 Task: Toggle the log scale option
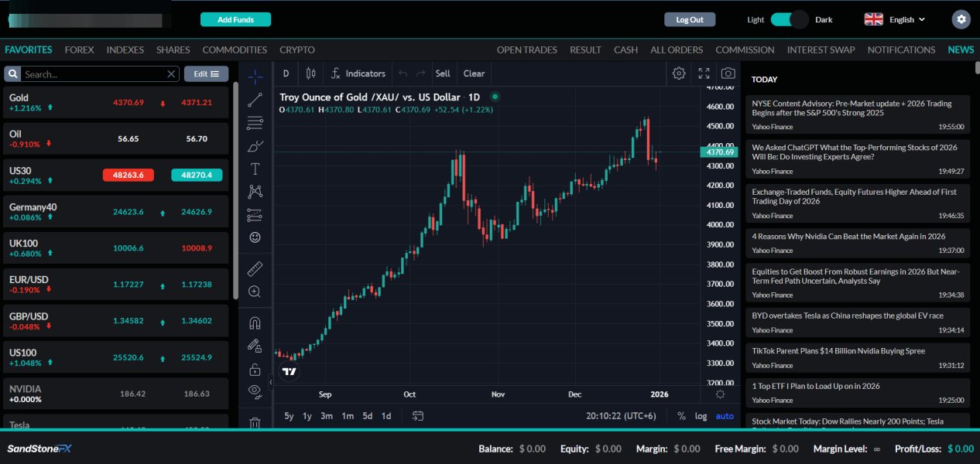click(701, 416)
